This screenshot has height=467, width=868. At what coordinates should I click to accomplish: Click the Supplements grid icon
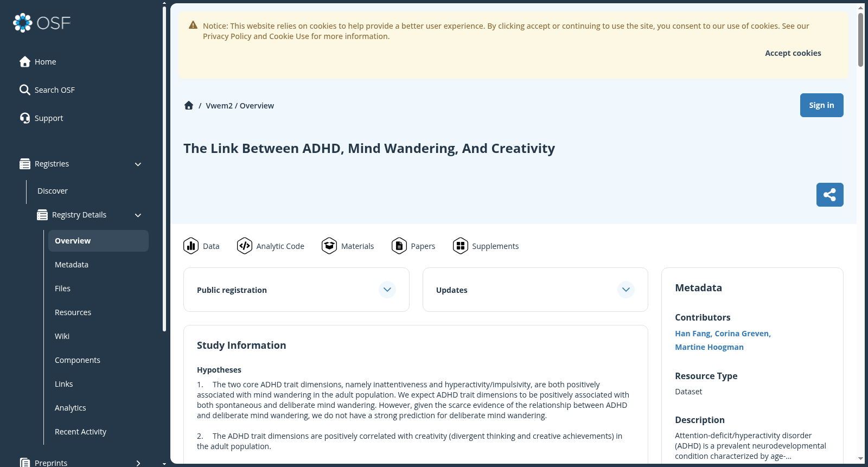[461, 246]
